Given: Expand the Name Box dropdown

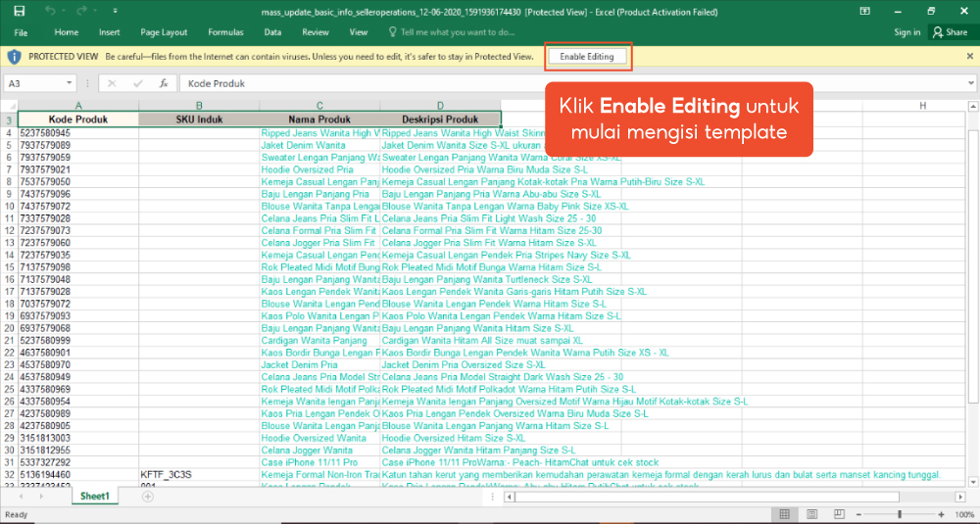Looking at the screenshot, I should [x=70, y=84].
